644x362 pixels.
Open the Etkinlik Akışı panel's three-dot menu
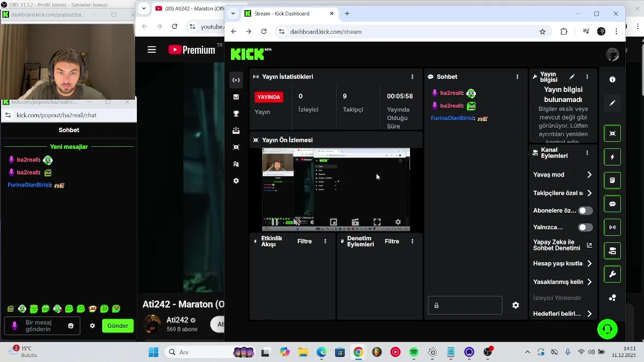pyautogui.click(x=325, y=241)
